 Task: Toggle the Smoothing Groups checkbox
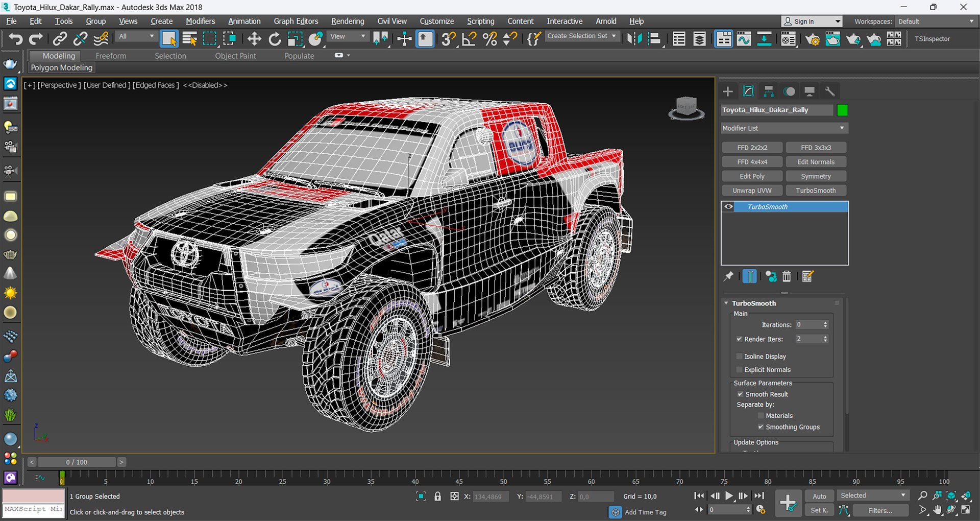point(761,427)
